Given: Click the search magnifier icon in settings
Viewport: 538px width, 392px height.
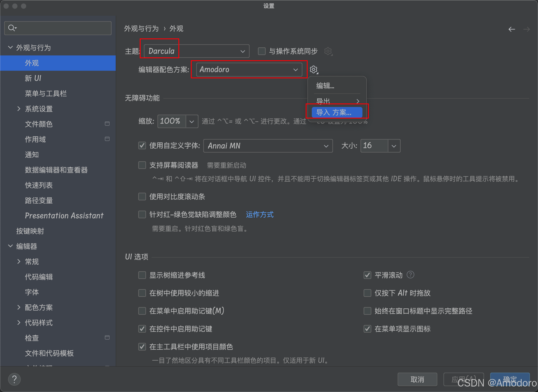Looking at the screenshot, I should [x=11, y=28].
